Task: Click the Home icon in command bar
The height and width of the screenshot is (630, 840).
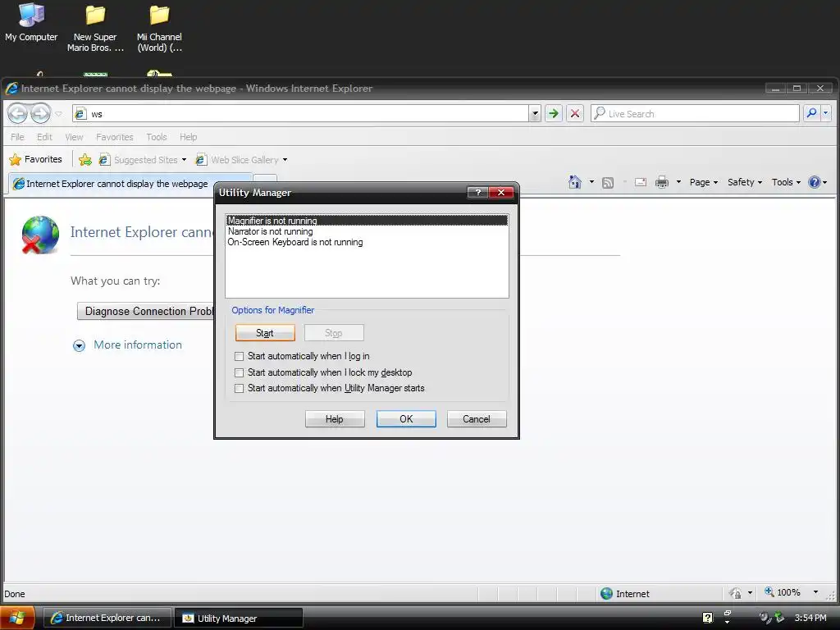Action: (575, 182)
